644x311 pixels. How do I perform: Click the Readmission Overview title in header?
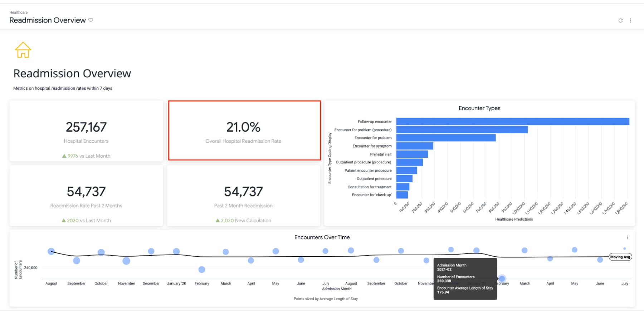point(48,20)
